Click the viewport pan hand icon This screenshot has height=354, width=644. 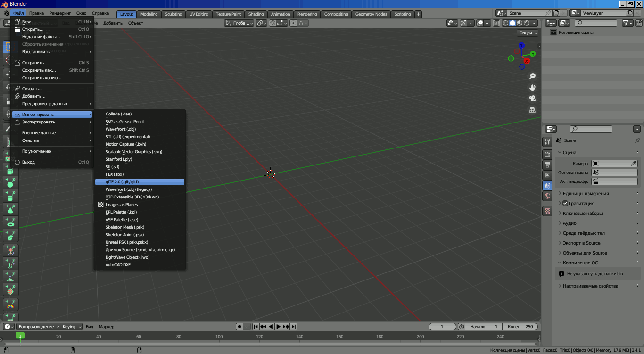tap(532, 87)
